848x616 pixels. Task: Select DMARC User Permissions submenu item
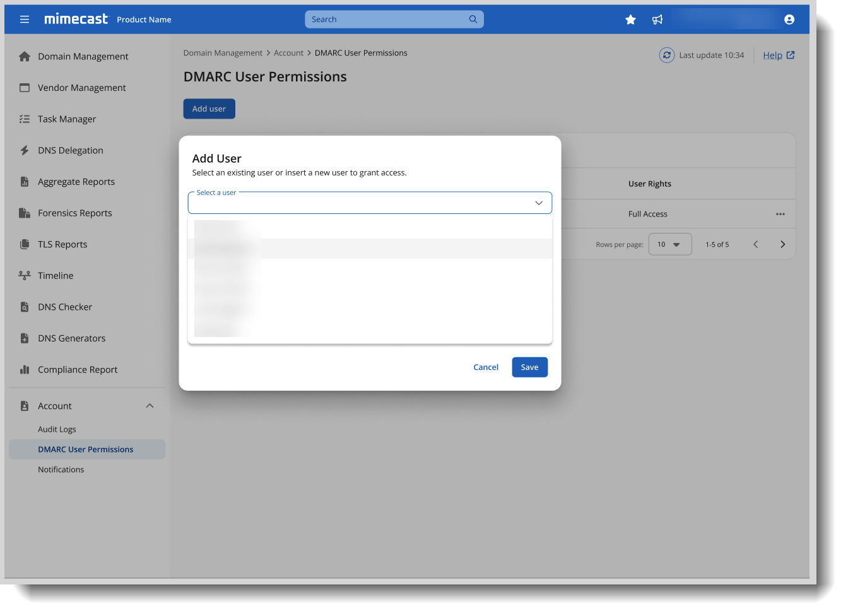point(87,449)
